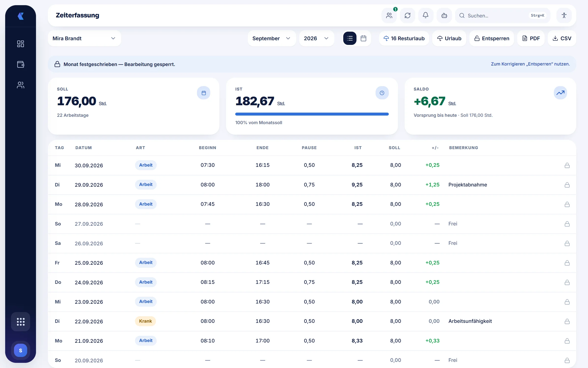Viewport: 588px width, 368px height.
Task: Click the Arbeit badge on 30.09.2026
Action: point(146,165)
